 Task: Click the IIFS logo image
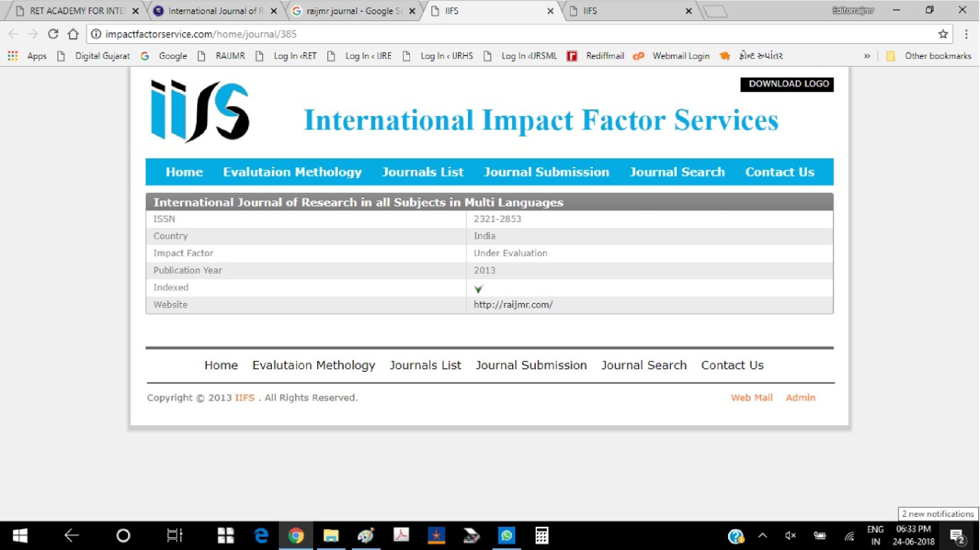(x=200, y=111)
